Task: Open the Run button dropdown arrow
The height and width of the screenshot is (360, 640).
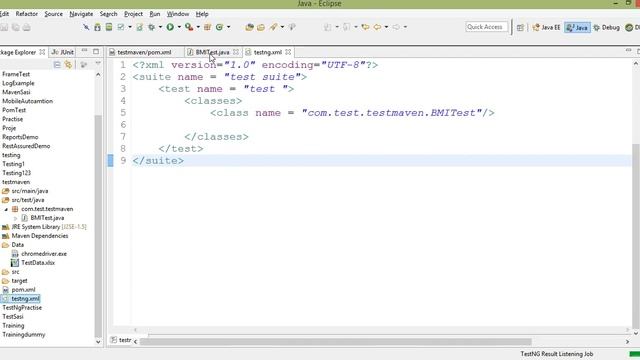Action: click(179, 27)
